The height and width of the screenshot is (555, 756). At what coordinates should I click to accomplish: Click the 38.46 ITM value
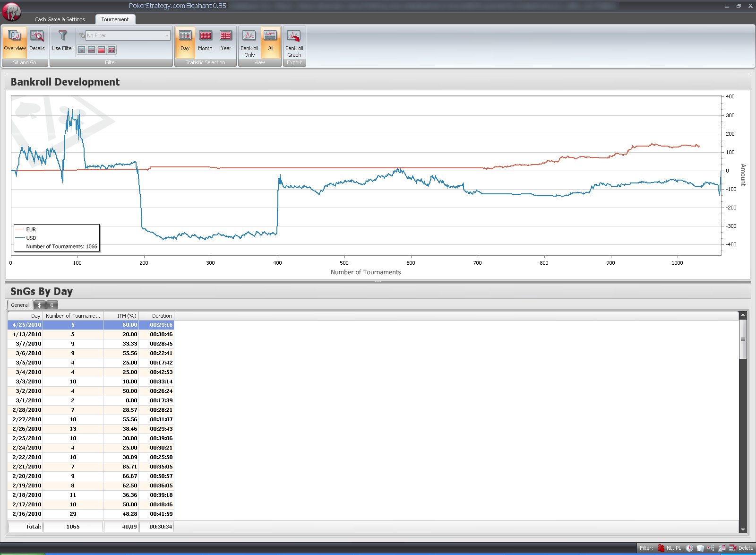point(121,429)
